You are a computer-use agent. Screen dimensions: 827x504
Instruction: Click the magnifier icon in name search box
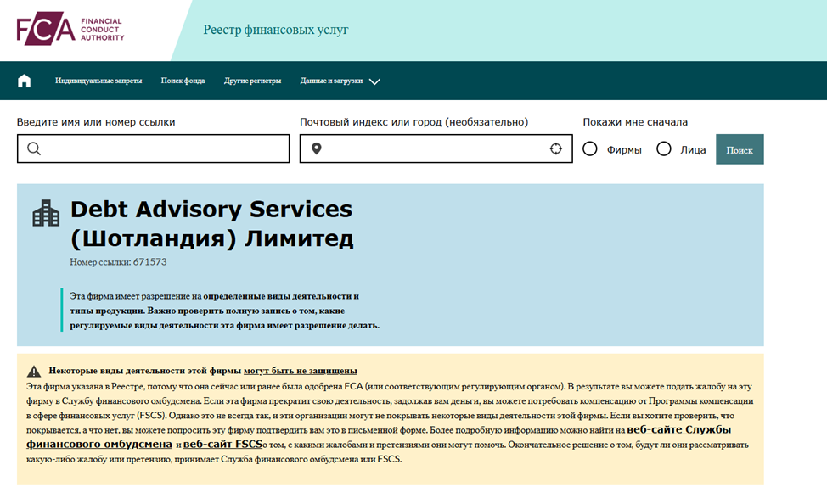(x=34, y=148)
